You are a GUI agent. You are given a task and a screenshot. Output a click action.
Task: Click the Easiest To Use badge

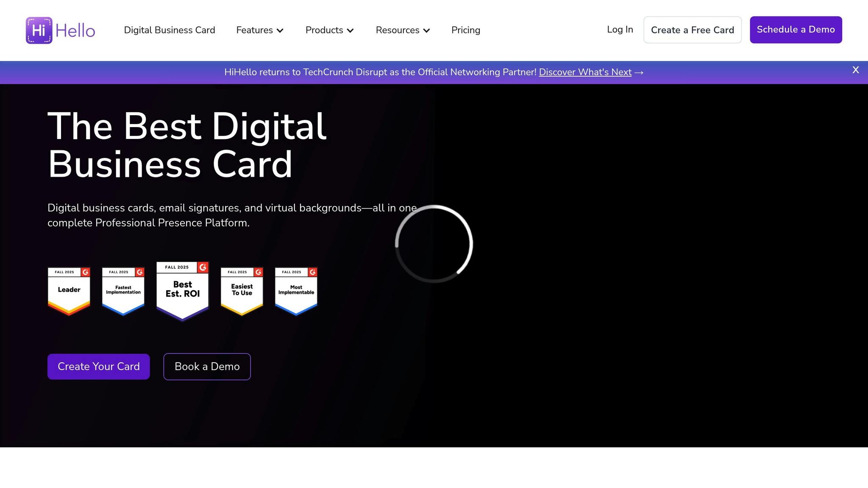point(242,291)
